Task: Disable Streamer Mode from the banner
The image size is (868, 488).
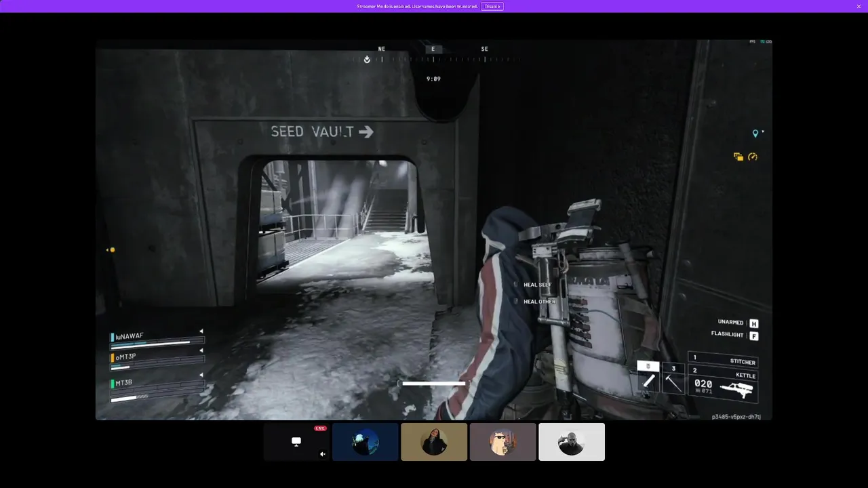Action: pos(492,6)
